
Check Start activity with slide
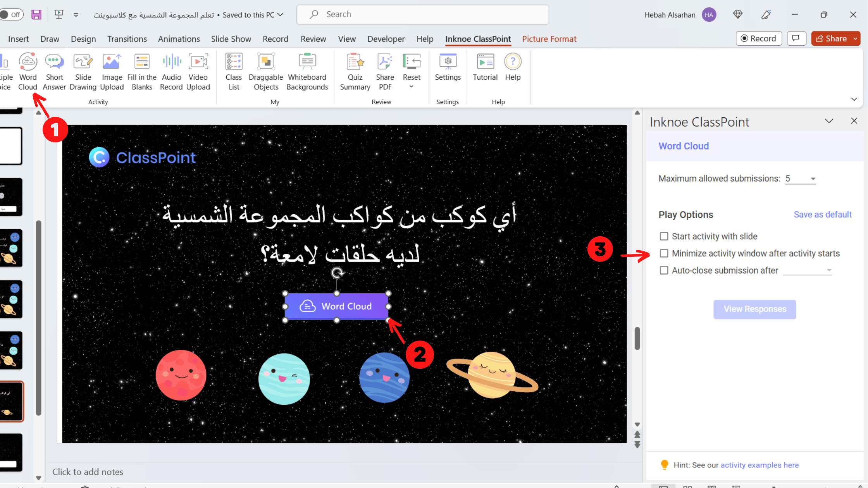tap(664, 236)
